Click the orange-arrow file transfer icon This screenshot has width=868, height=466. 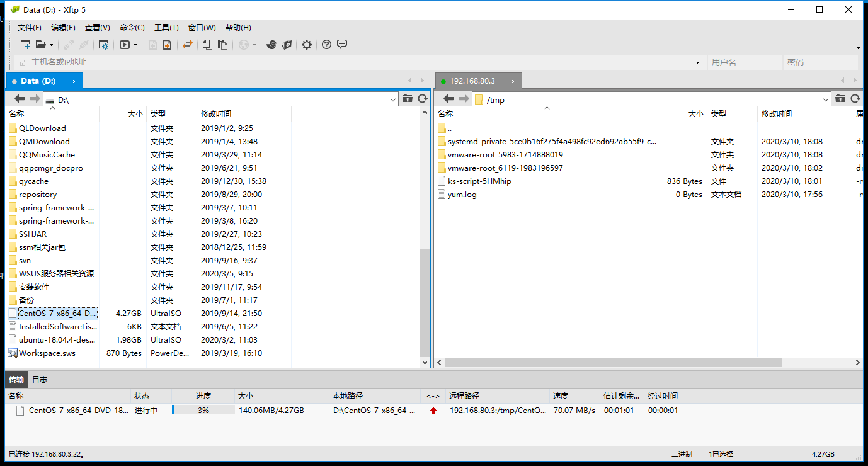167,45
